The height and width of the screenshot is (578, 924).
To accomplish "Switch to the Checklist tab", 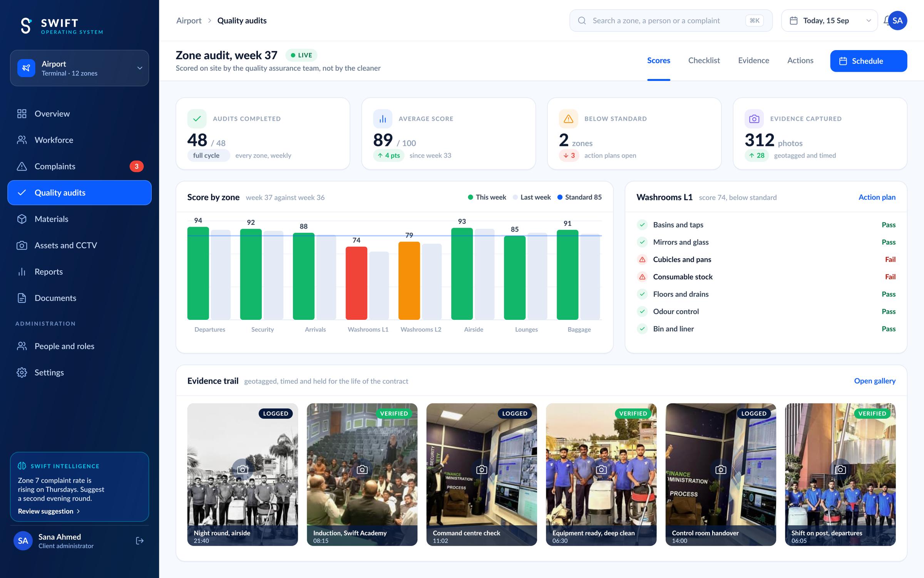I will coord(704,60).
